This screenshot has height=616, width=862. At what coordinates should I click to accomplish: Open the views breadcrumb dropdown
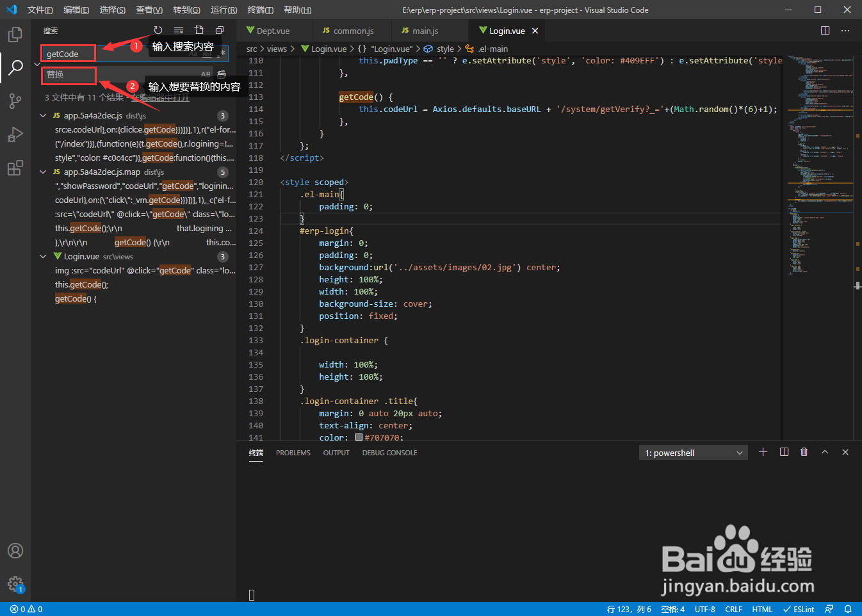tap(277, 49)
